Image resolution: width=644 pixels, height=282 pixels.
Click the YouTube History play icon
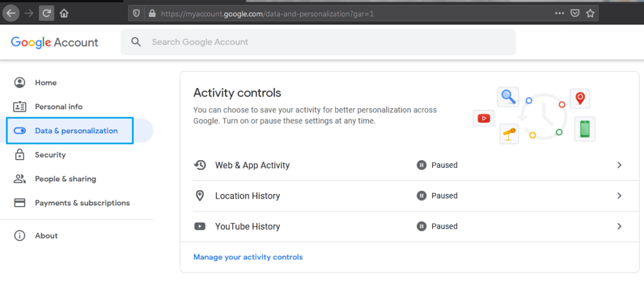pos(200,226)
